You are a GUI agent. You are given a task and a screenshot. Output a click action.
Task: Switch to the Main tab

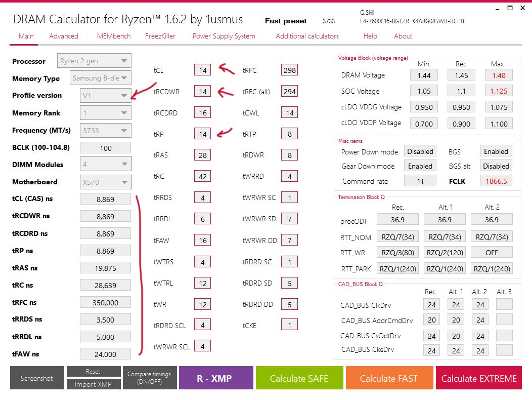pyautogui.click(x=26, y=36)
